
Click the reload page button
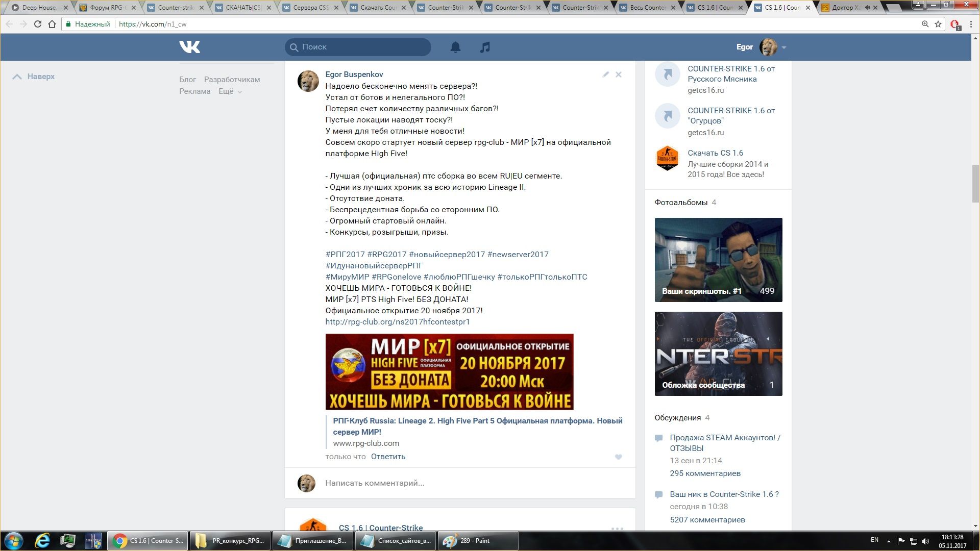click(37, 24)
